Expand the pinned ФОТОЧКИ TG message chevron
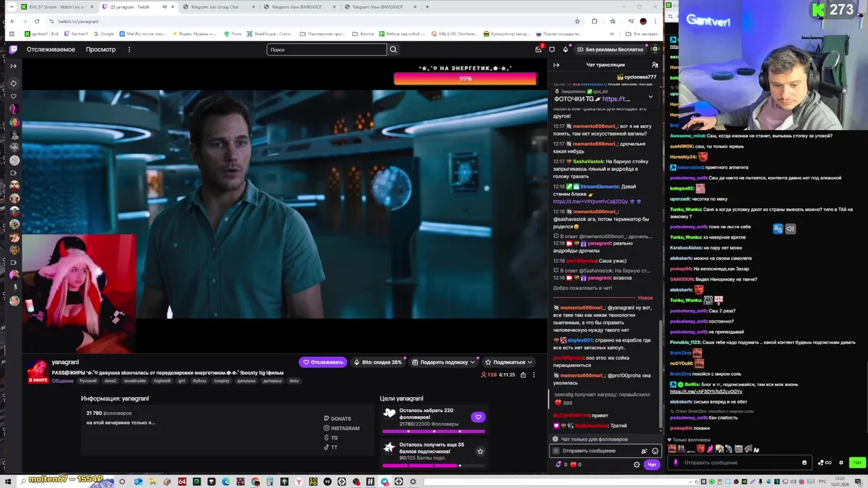868x488 pixels. 650,97
